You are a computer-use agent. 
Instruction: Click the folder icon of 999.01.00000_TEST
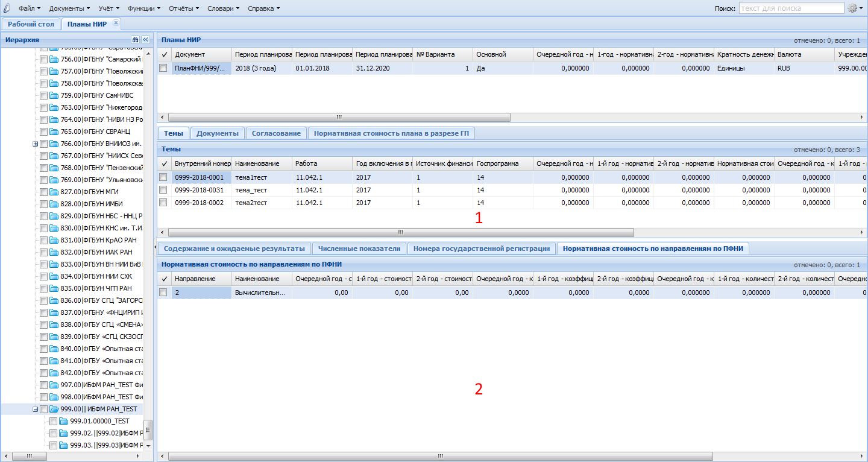click(x=64, y=421)
